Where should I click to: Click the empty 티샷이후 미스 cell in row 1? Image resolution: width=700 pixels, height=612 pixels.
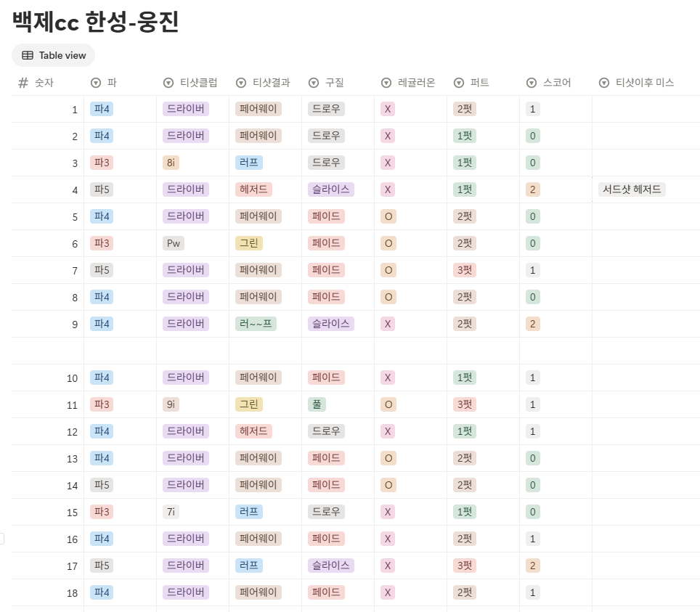coord(646,109)
